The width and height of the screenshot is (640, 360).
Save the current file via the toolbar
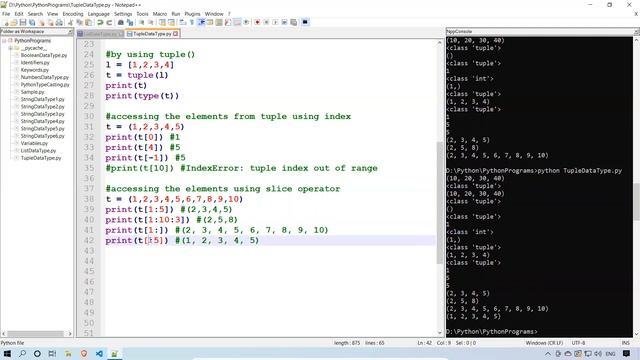23,22
